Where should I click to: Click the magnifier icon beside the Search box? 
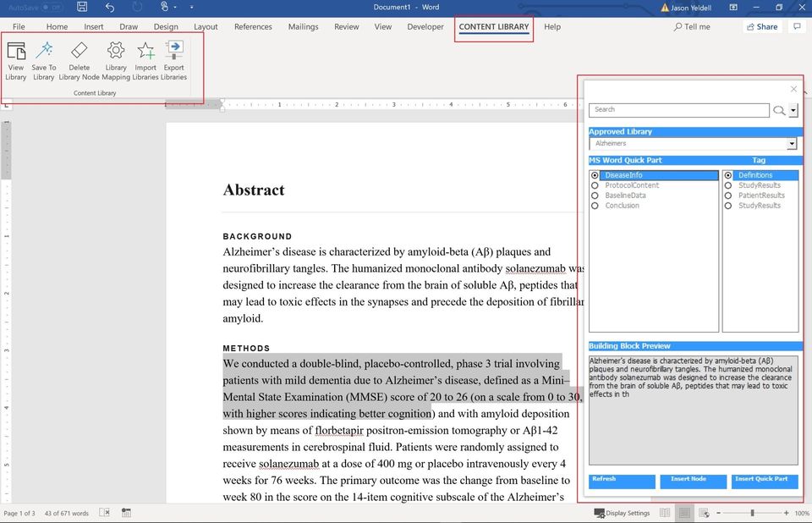[779, 110]
